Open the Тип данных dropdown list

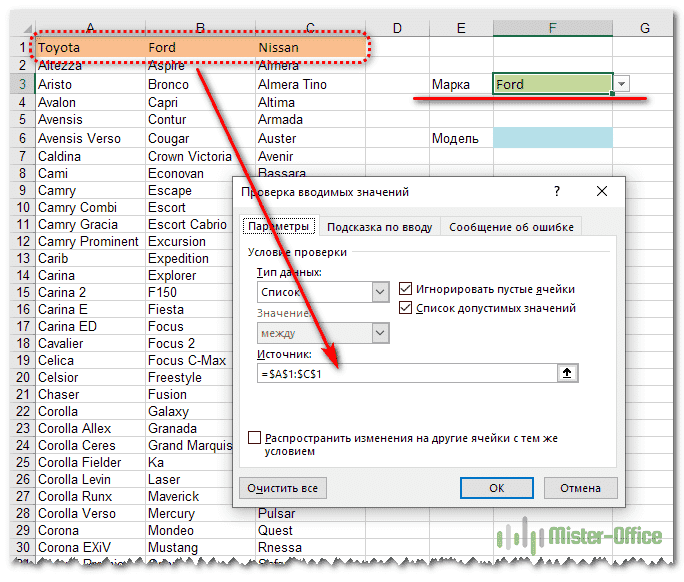pyautogui.click(x=379, y=292)
